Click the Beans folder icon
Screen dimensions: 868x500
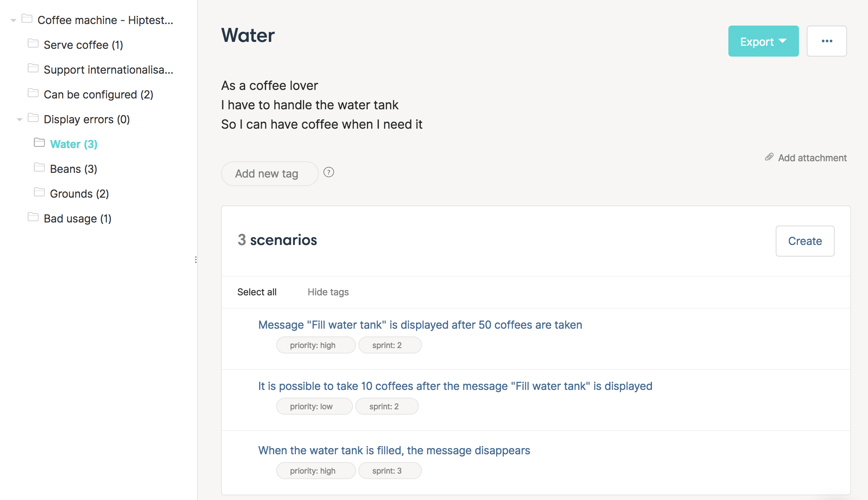coord(39,167)
